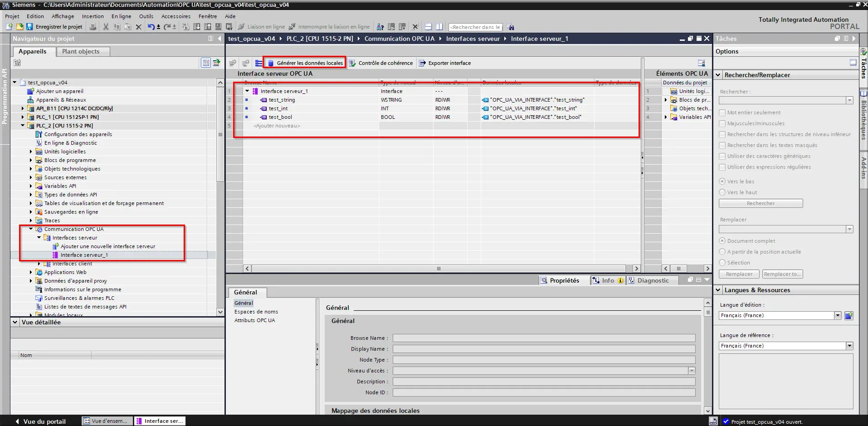The height and width of the screenshot is (426, 868).
Task: Open the Outils menu
Action: pos(146,16)
